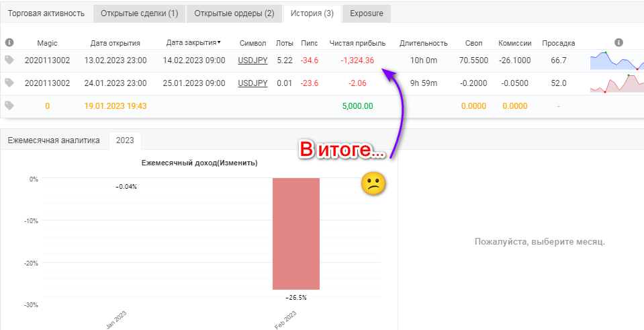Select net profit -1,324.36 cell

pyautogui.click(x=357, y=60)
